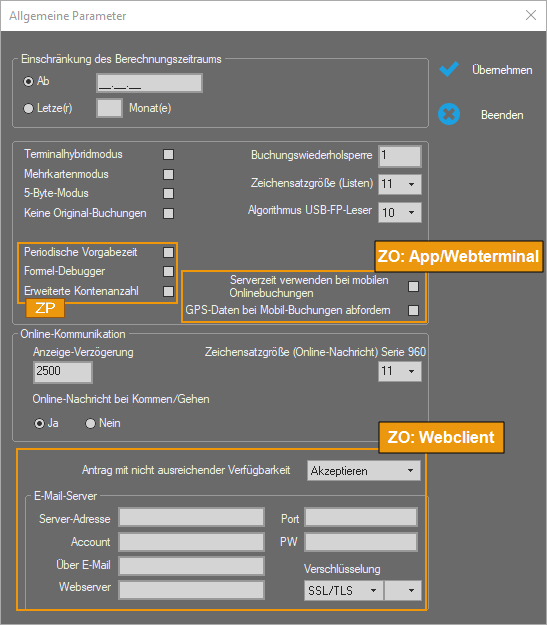Click the Monat(e) number input field
Screen dimensions: 547x625
[x=109, y=108]
